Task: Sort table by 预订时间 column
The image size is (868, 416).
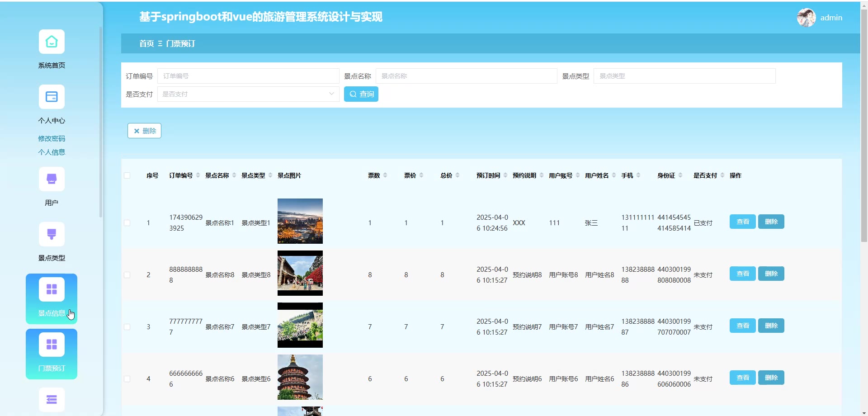Action: click(x=505, y=175)
